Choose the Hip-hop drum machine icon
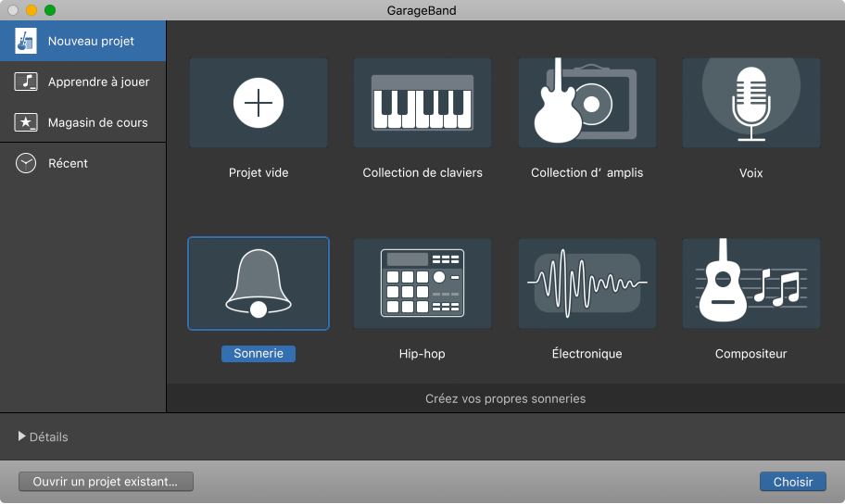This screenshot has height=504, width=845. (x=422, y=283)
